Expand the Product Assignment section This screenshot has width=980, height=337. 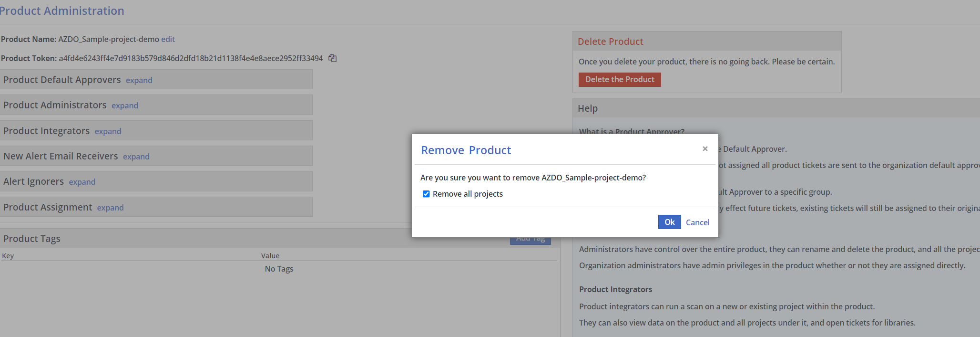(x=110, y=208)
